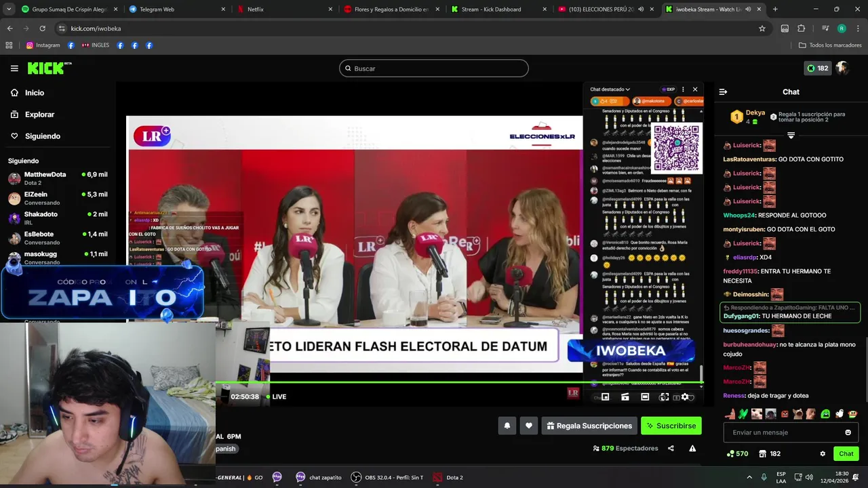The width and height of the screenshot is (868, 488).
Task: Report the stream with the warning icon
Action: [x=692, y=448]
